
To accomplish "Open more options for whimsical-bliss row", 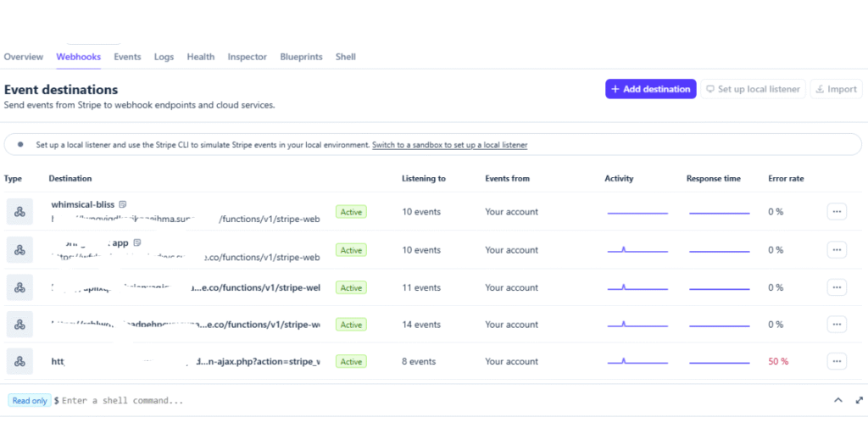I will [x=837, y=212].
